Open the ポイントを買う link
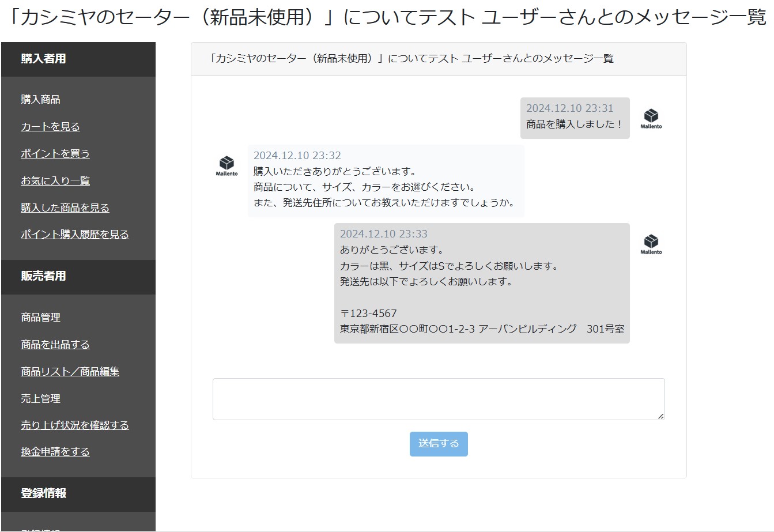The image size is (774, 532). 55,154
